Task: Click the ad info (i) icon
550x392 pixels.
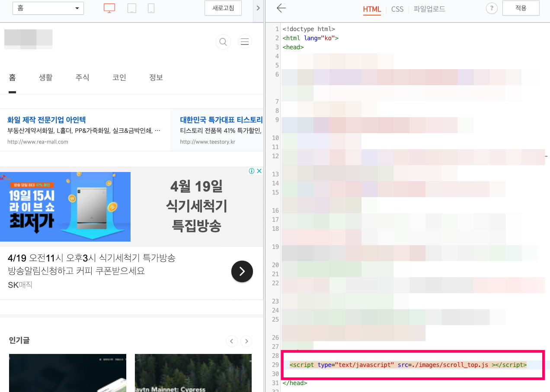Action: coord(251,171)
